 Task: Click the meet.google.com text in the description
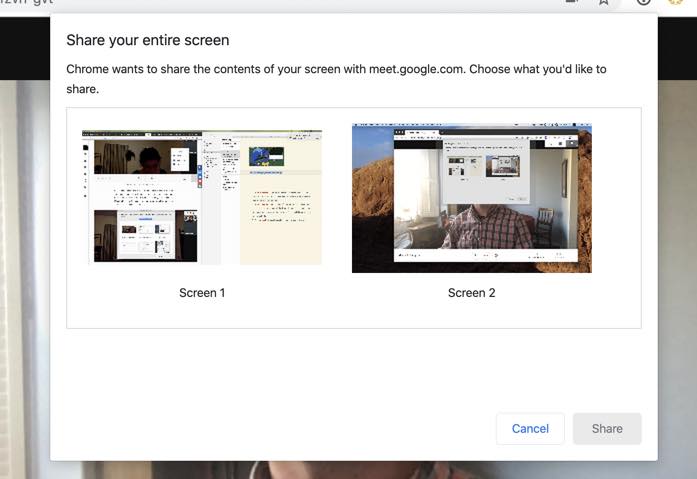[416, 69]
